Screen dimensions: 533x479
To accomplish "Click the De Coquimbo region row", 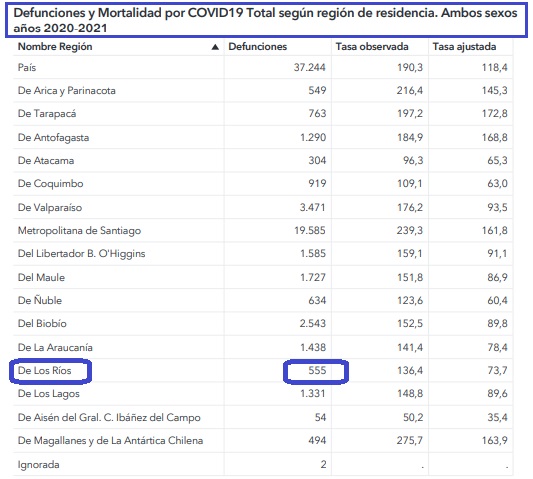I will click(x=262, y=184).
